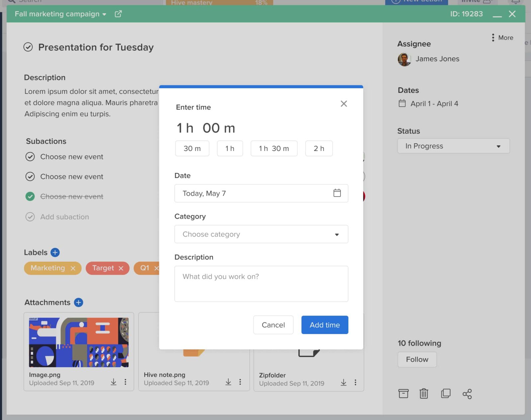
Task: Delete the task via trash icon
Action: click(x=424, y=393)
